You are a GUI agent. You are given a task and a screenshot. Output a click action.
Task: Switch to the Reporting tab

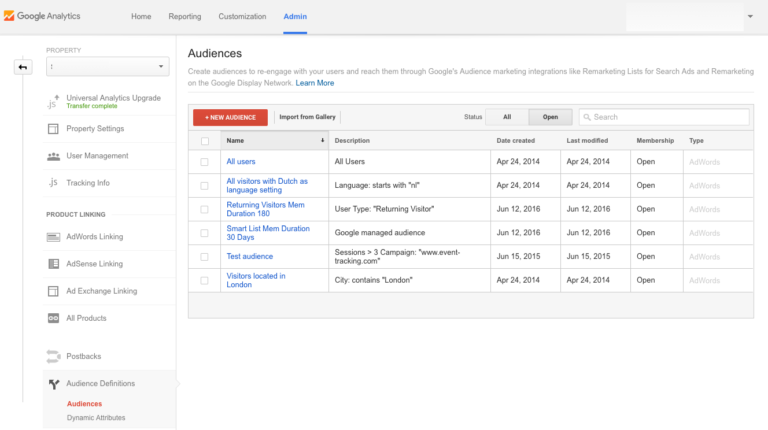point(184,17)
